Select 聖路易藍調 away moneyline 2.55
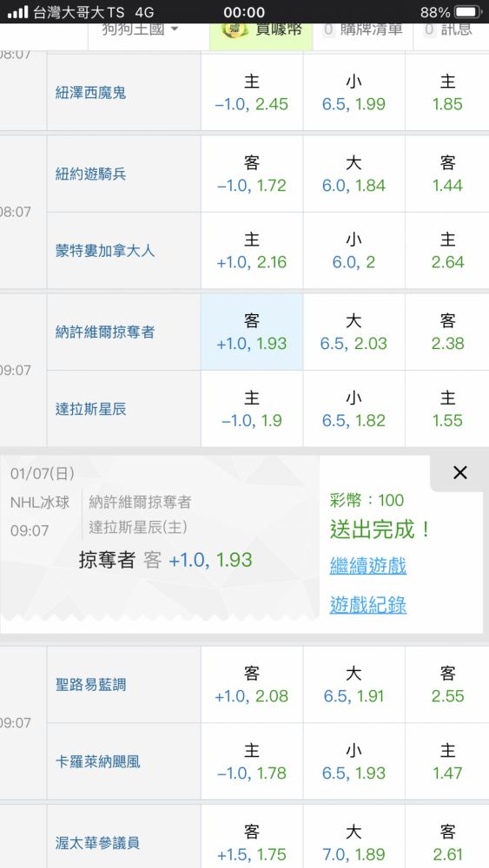 [447, 684]
